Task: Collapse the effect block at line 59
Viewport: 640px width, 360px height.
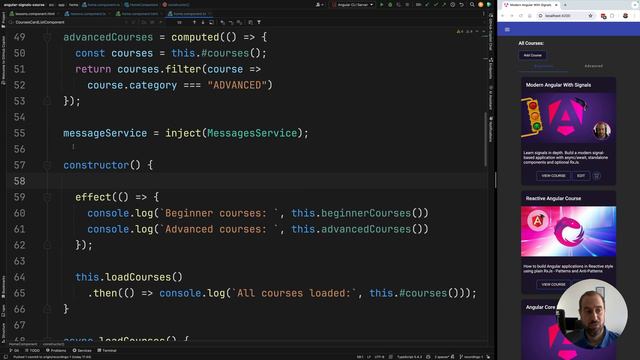Action: 47,197
